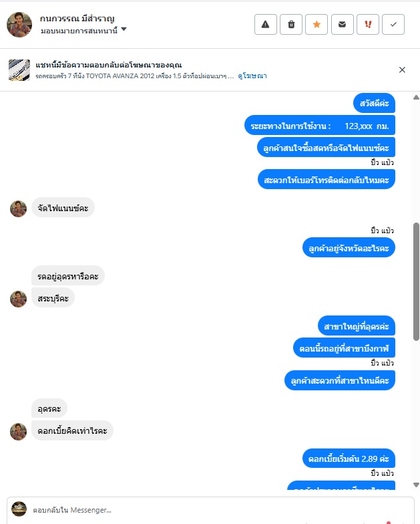The image size is (420, 524).
Task: Select the customer message 'ดอกเบี้ยคิดเท่าไรคะ'
Action: [x=72, y=430]
